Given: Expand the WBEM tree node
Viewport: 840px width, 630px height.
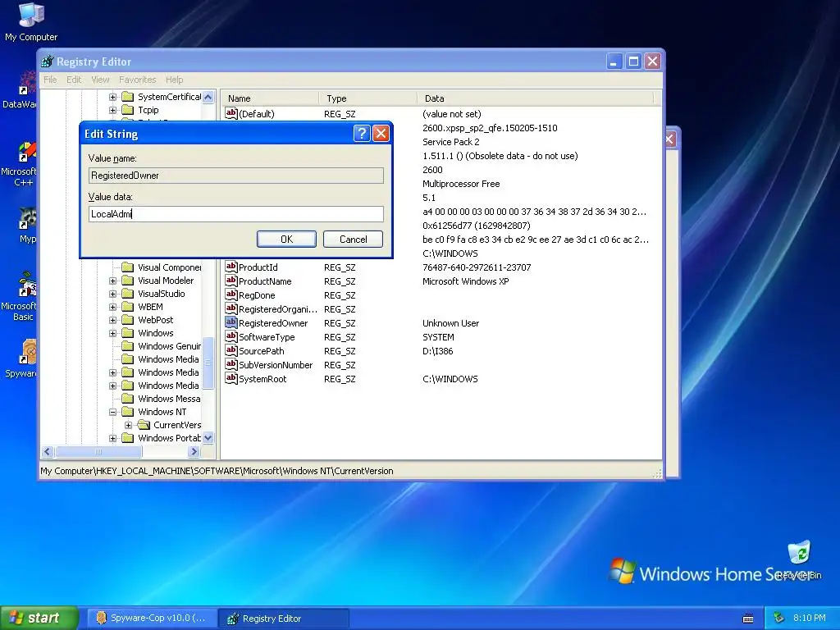Looking at the screenshot, I should [112, 307].
